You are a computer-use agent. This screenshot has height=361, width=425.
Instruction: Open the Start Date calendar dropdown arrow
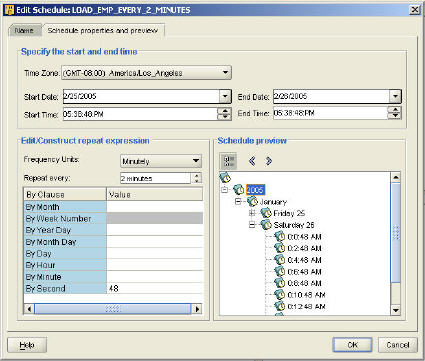click(225, 96)
